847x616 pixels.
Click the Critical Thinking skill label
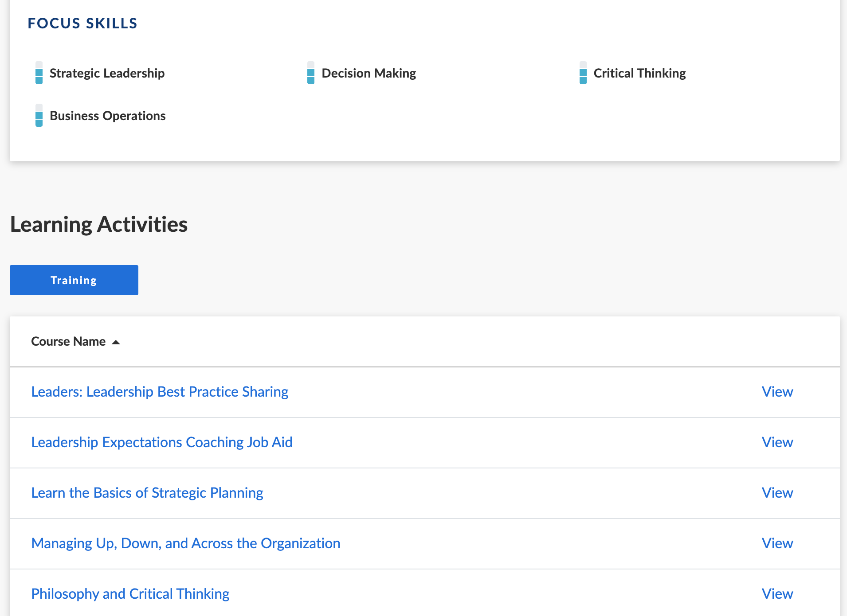coord(640,73)
